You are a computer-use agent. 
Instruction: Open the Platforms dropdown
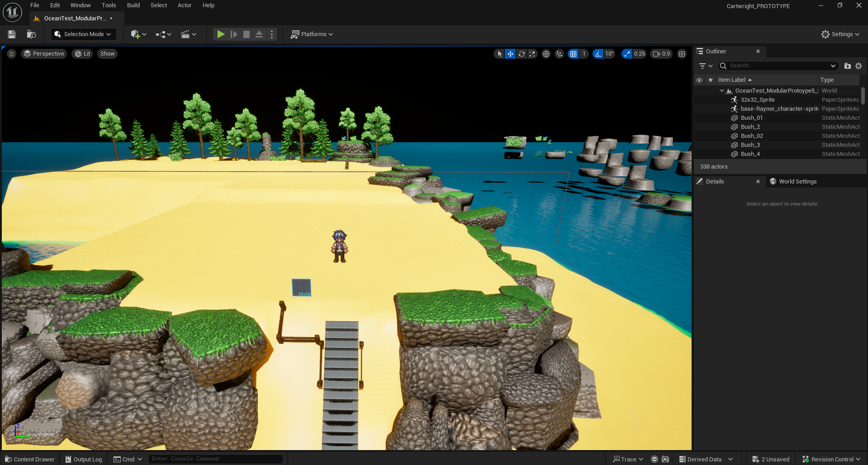pos(312,34)
